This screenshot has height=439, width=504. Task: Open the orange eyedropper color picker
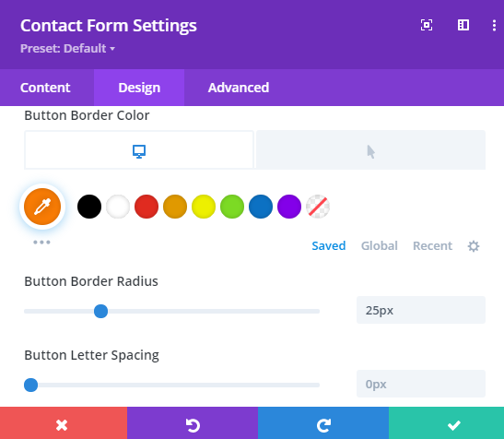click(x=42, y=207)
